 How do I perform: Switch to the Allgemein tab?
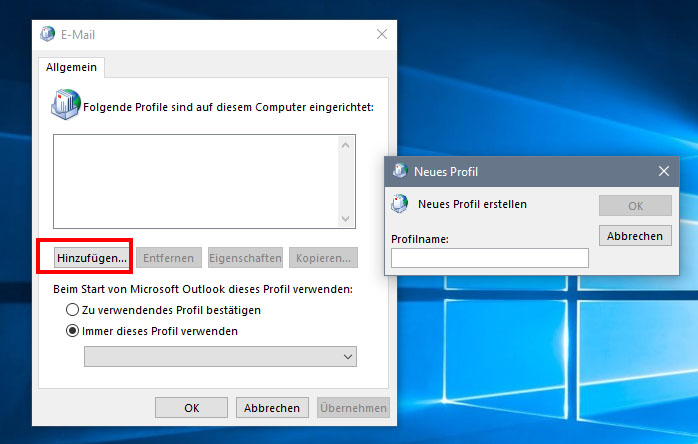pos(72,67)
